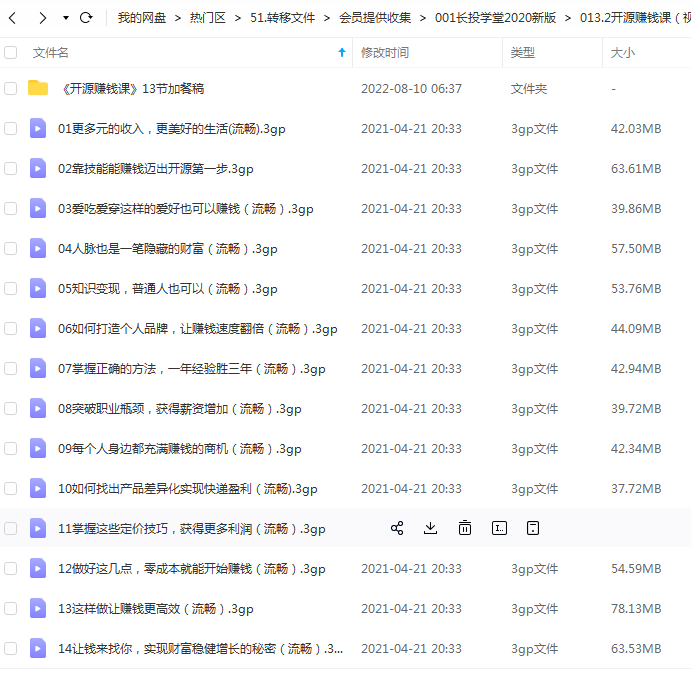The image size is (691, 674).
Task: Open the 13节加餐稿 folder icon
Action: pyautogui.click(x=38, y=88)
